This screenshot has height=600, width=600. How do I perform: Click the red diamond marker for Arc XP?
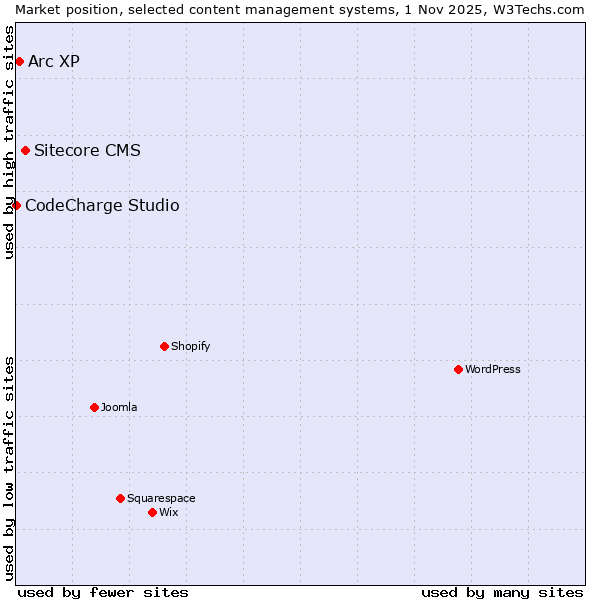coord(19,62)
